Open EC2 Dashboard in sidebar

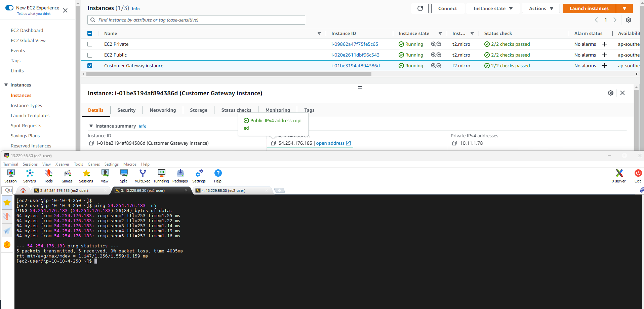tap(27, 30)
